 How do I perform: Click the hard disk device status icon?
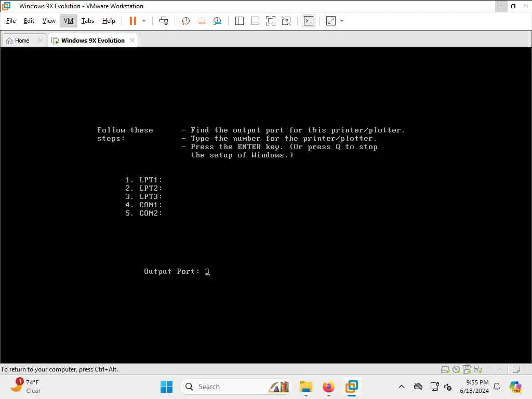pyautogui.click(x=445, y=369)
